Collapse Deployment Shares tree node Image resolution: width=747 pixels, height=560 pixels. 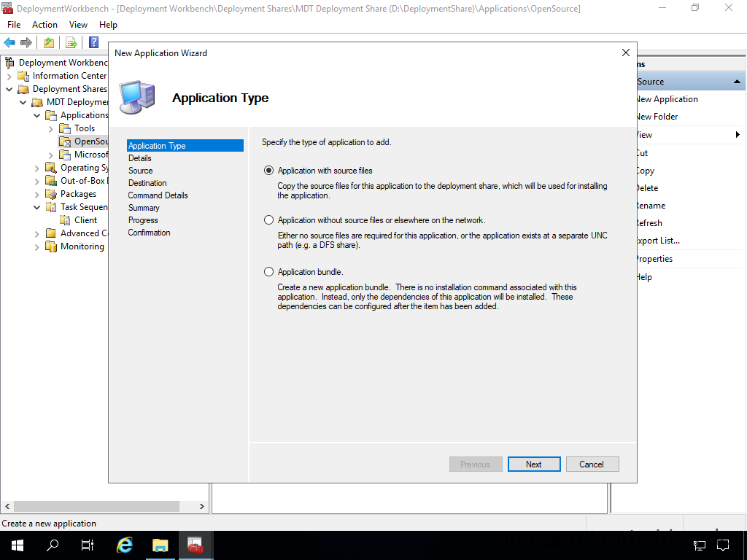tap(9, 89)
